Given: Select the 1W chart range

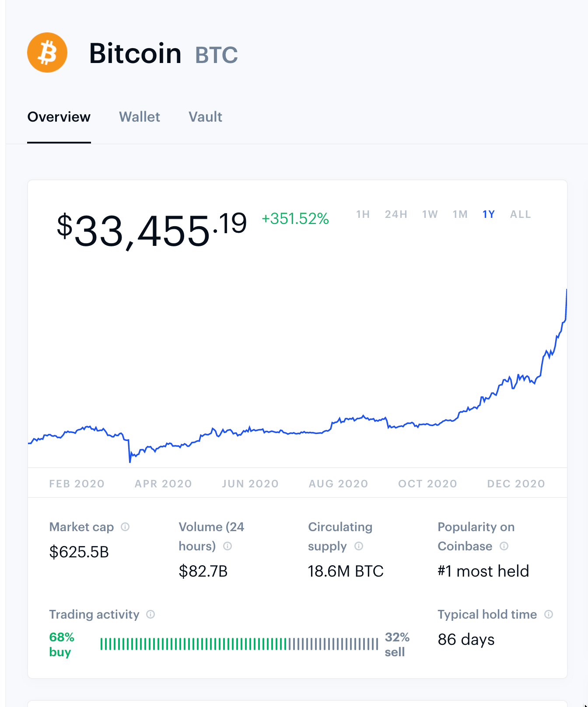Looking at the screenshot, I should tap(430, 214).
